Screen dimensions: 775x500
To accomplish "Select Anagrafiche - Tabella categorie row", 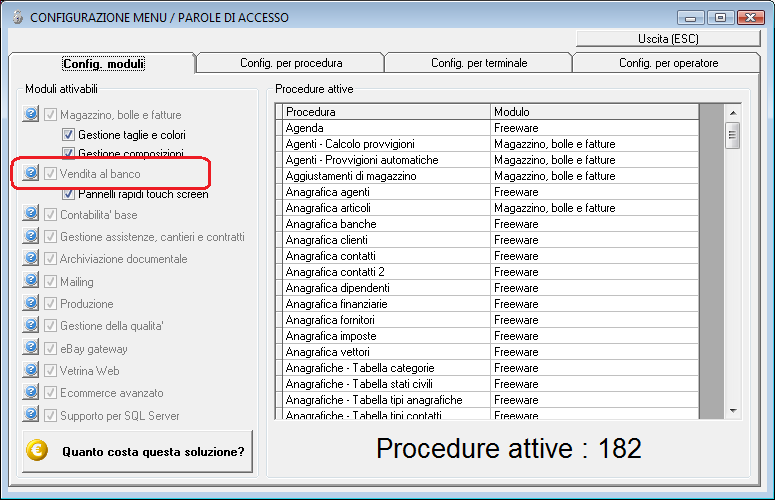I will pos(487,368).
